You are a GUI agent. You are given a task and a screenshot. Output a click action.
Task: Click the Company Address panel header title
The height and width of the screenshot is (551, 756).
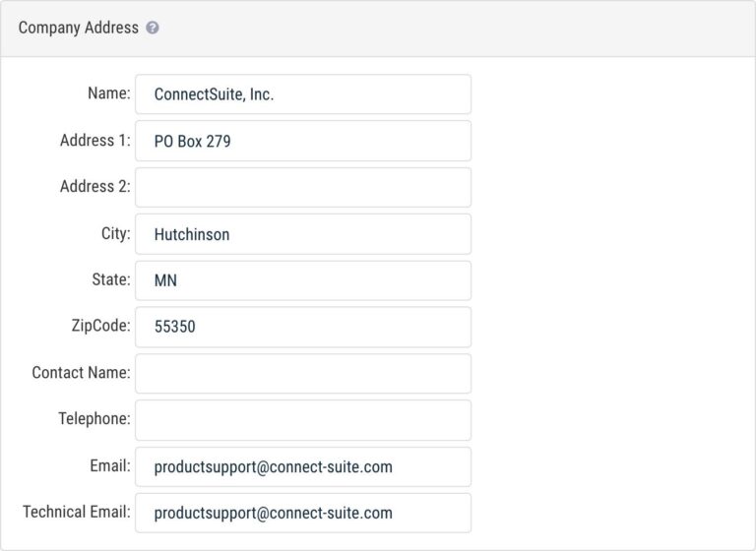click(79, 29)
